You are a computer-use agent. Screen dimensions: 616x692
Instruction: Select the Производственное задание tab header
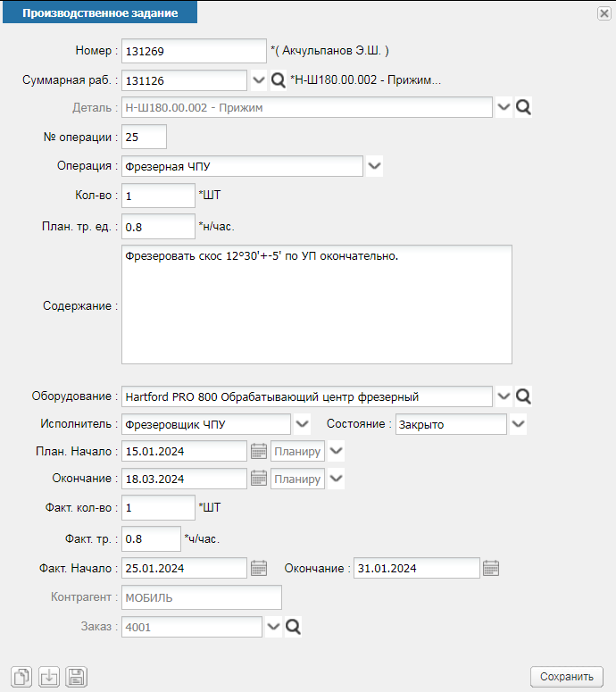tap(100, 13)
